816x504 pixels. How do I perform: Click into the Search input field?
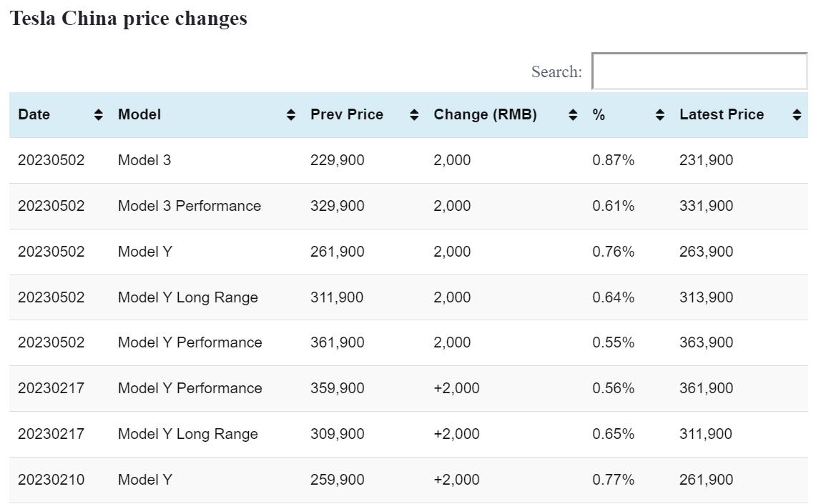(699, 71)
